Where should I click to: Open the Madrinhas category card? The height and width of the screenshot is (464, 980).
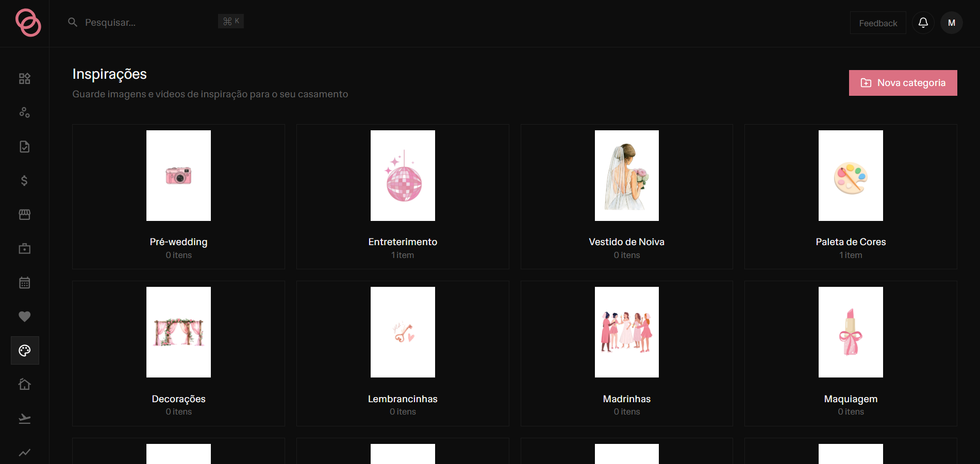(627, 353)
